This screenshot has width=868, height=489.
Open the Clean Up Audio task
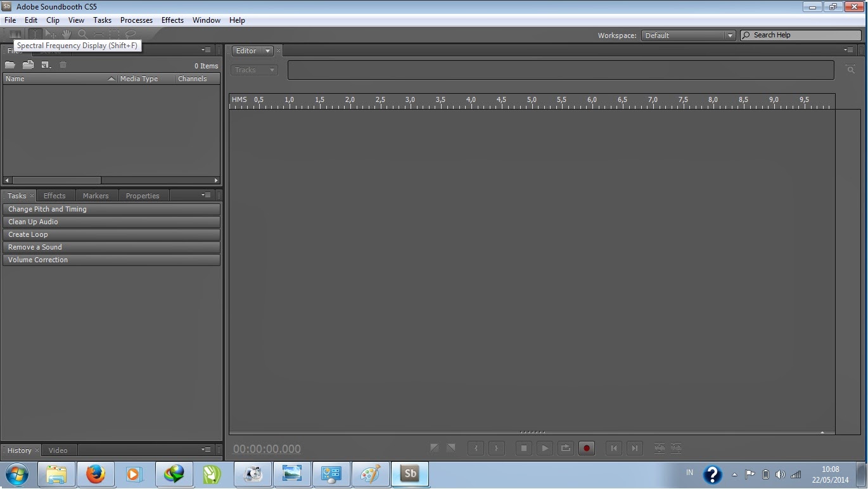click(x=112, y=222)
